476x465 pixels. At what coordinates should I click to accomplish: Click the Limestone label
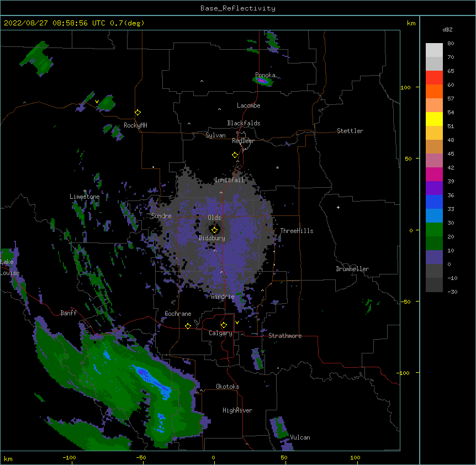[84, 197]
